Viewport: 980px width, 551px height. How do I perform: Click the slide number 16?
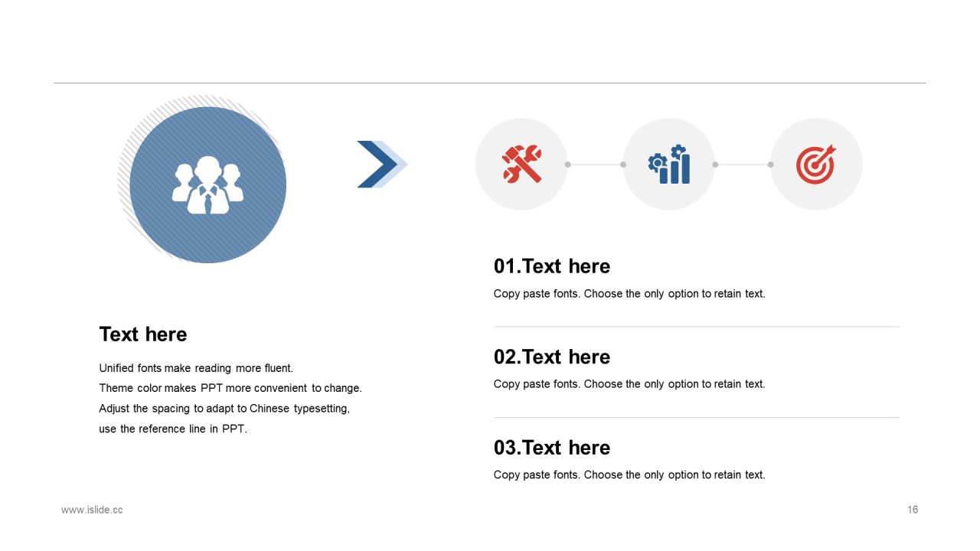[x=913, y=510]
